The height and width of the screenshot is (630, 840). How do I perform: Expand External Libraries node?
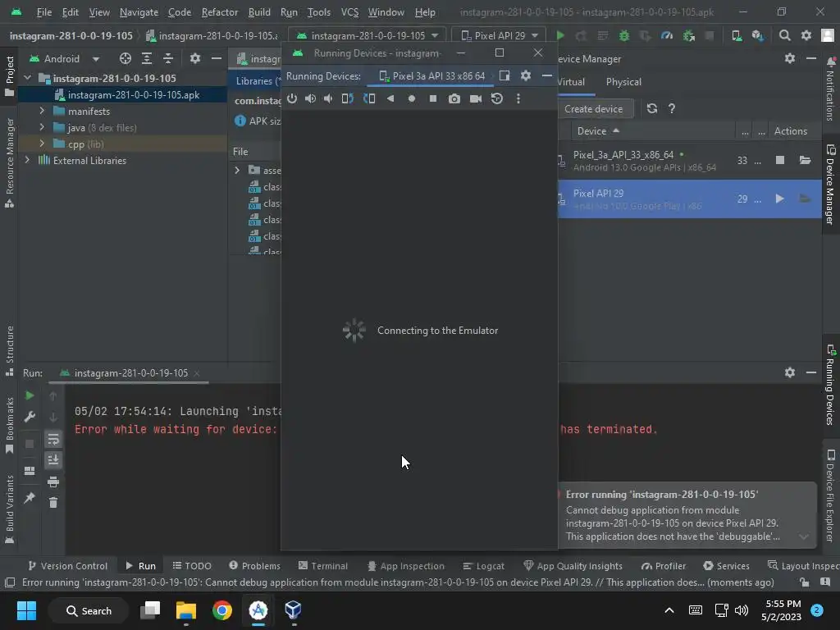click(x=27, y=160)
